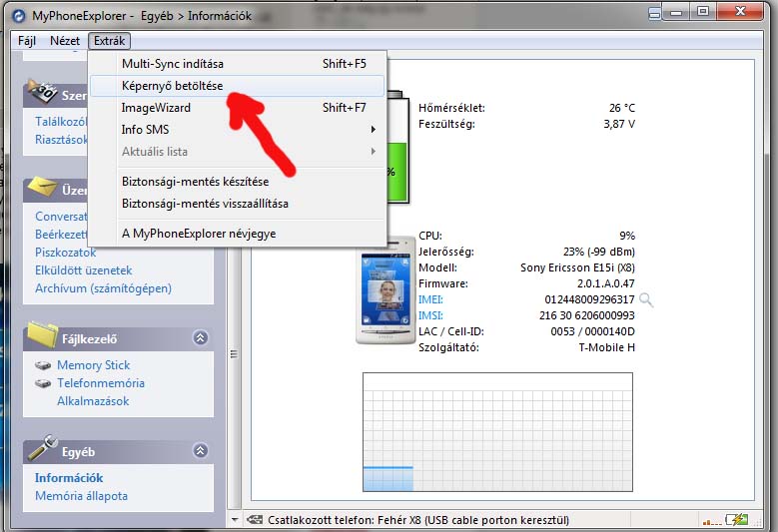
Task: Open Piszkozatok folder
Action: (x=66, y=253)
